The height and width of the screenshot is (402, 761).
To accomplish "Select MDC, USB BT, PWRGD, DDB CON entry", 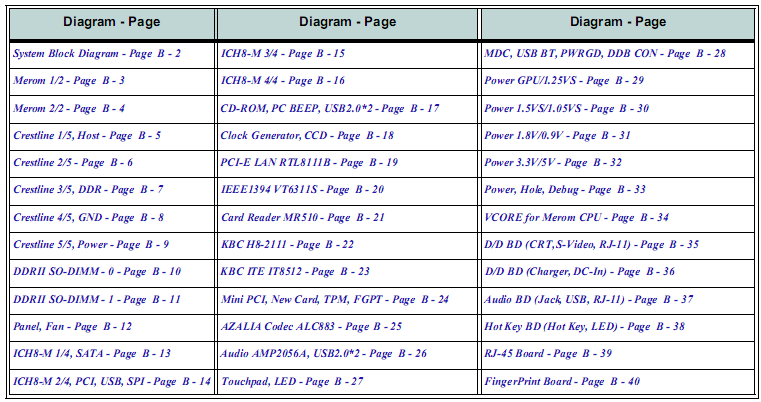I will 605,53.
